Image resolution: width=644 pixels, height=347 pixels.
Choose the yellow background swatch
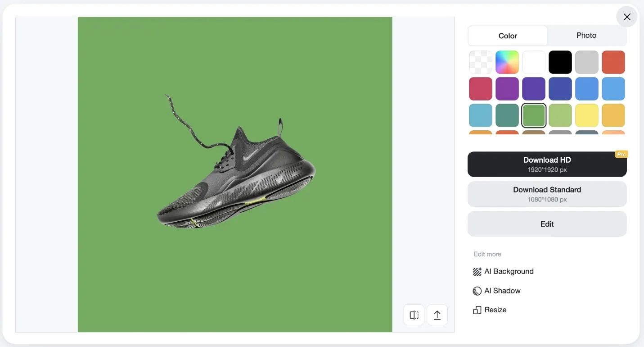tap(587, 115)
